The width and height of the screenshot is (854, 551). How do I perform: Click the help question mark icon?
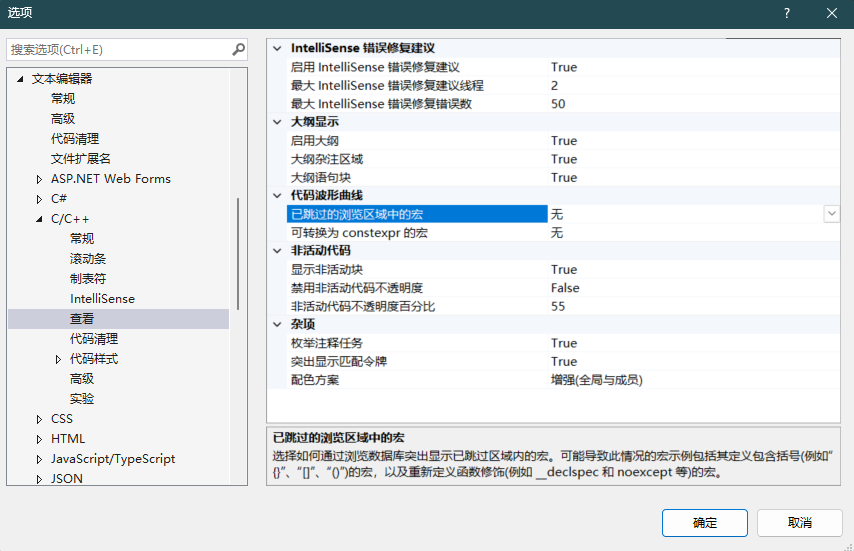[x=787, y=13]
